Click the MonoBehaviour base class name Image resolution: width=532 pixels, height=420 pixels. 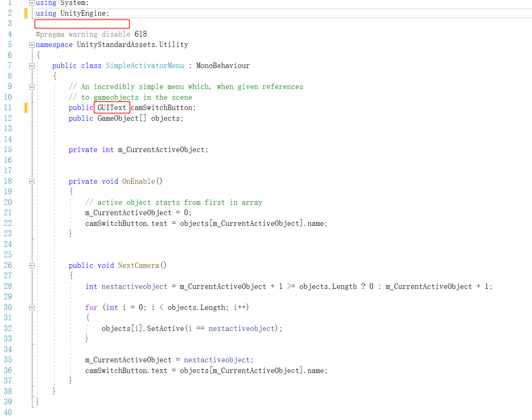[222, 65]
